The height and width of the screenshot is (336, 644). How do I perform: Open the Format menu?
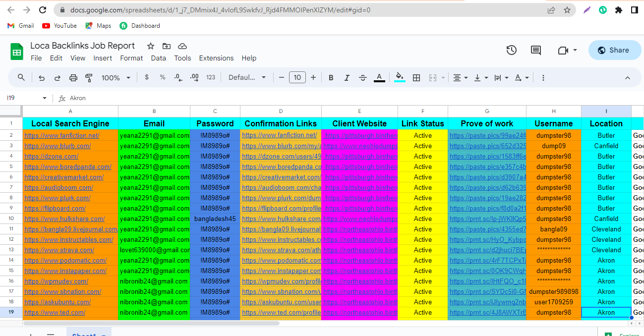pos(131,58)
